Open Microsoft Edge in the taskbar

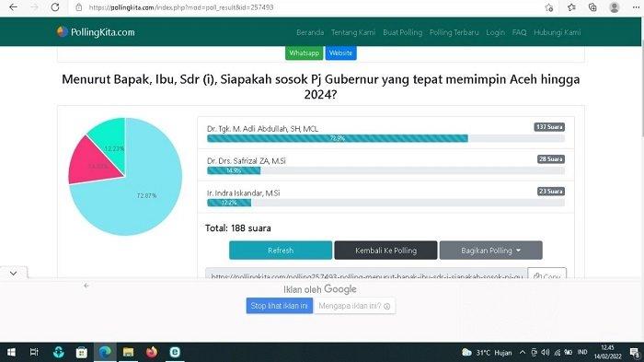pos(105,352)
